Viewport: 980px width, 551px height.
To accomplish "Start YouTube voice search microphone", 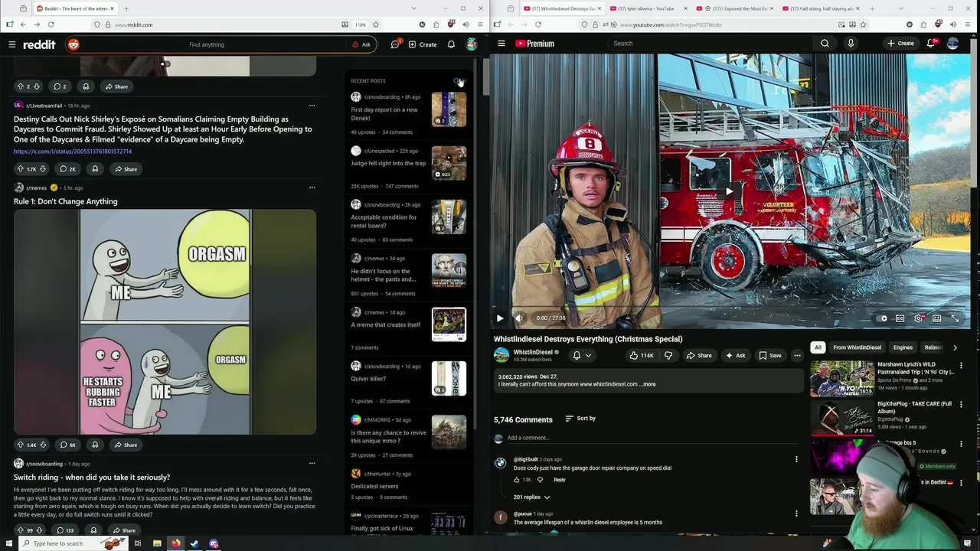I will pos(851,44).
